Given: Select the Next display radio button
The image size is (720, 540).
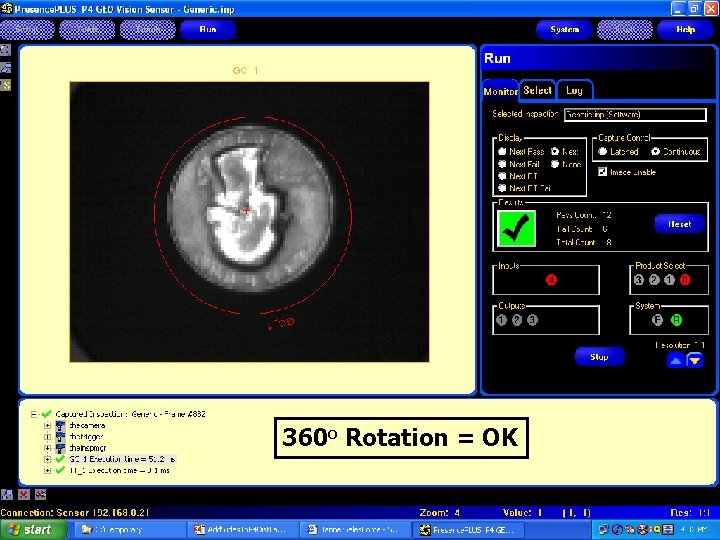Looking at the screenshot, I should click(x=555, y=151).
